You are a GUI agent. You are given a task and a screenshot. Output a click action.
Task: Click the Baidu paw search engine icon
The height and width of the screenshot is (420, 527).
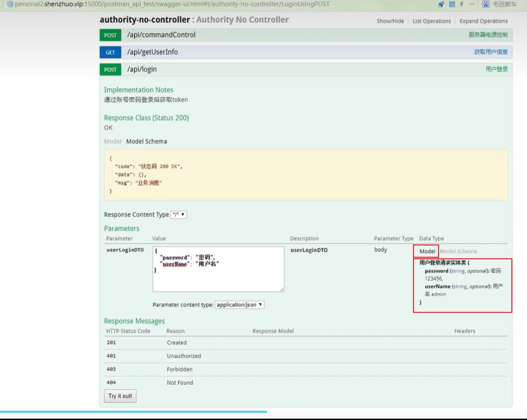click(486, 4)
